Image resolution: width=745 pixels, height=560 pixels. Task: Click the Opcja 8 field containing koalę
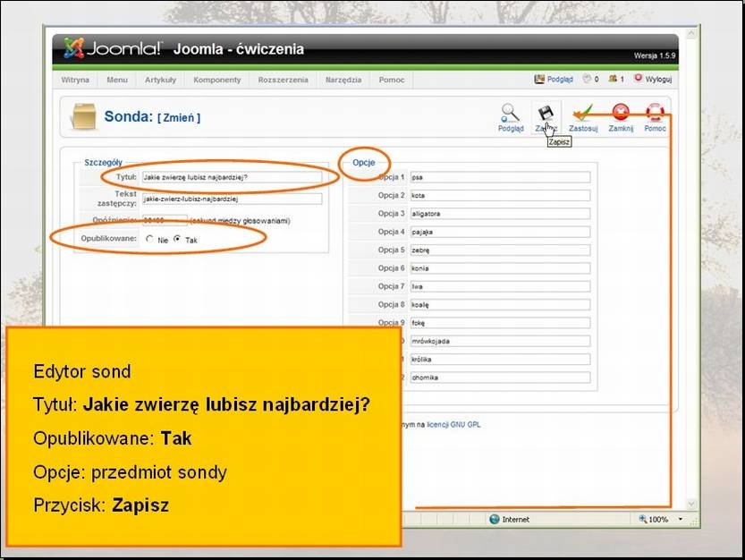pyautogui.click(x=500, y=305)
